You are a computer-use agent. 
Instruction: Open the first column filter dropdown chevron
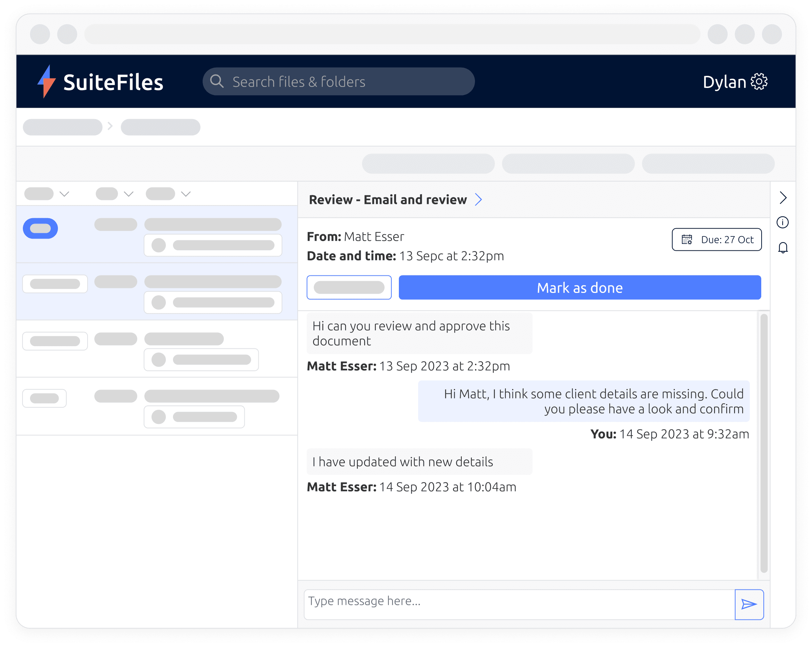click(x=64, y=194)
